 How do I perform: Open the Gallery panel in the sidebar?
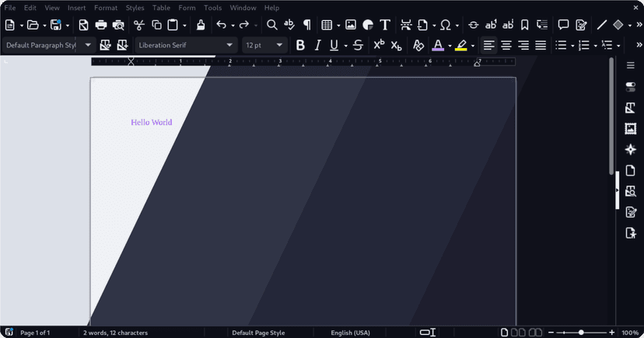click(631, 129)
